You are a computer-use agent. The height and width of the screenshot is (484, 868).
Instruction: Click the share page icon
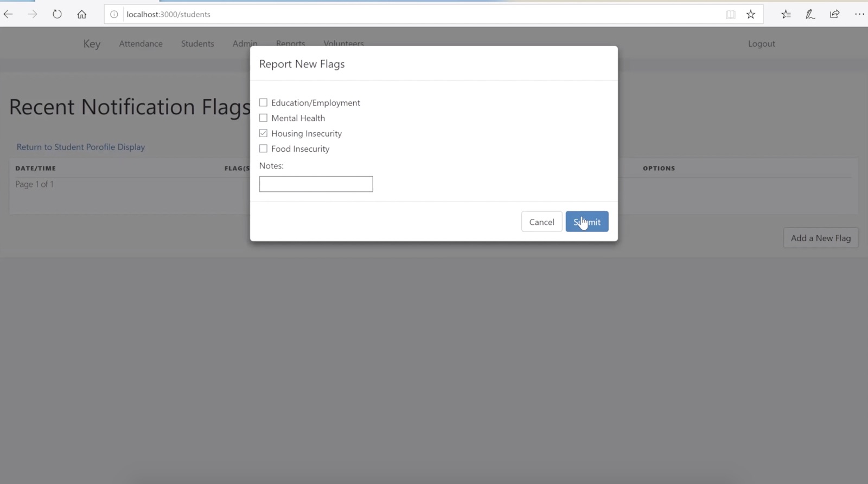[834, 14]
